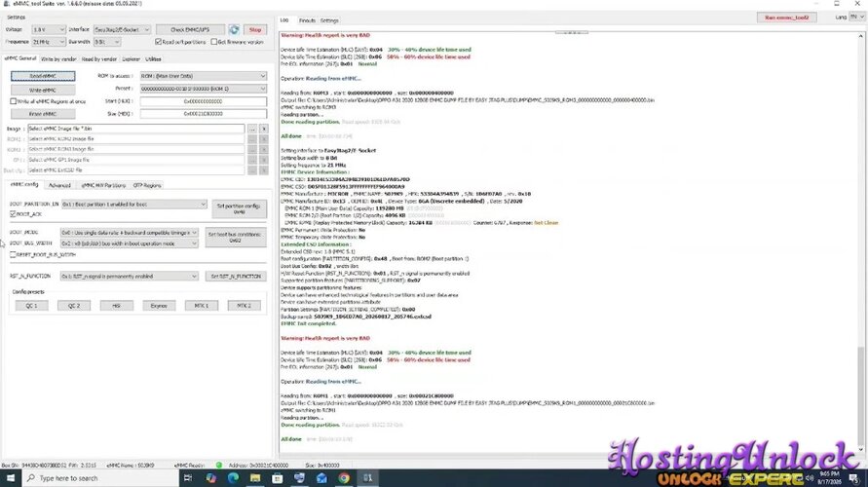
Task: Click the Write eMMC button
Action: (x=43, y=90)
